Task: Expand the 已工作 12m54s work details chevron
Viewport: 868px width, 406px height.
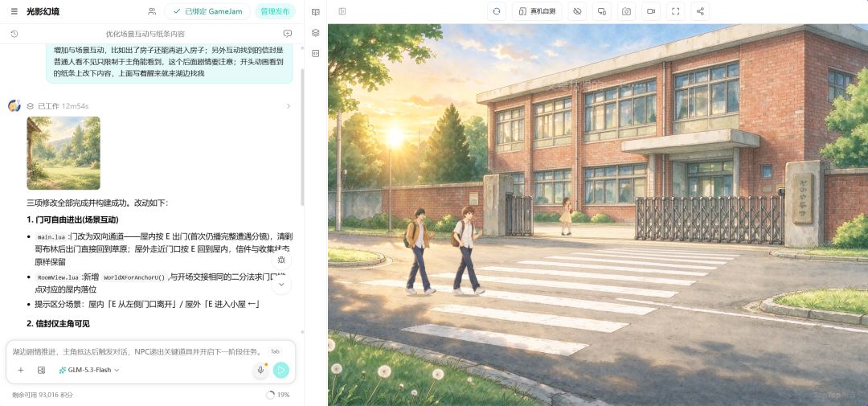Action: tap(288, 106)
